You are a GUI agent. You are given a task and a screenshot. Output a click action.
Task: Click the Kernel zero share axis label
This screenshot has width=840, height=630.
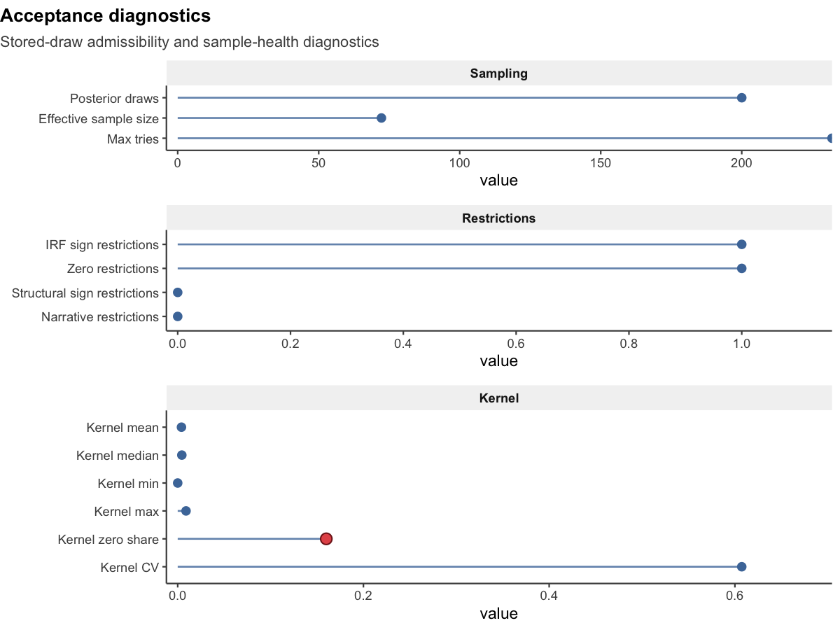(x=108, y=539)
